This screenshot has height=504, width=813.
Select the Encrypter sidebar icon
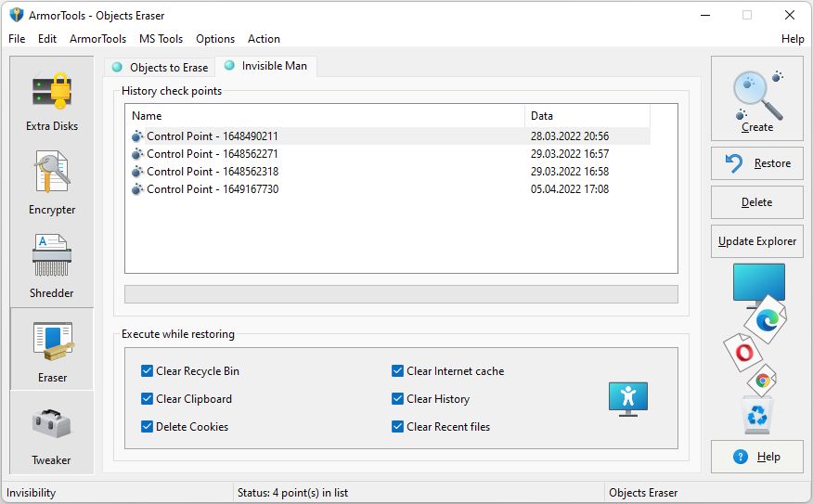52,183
